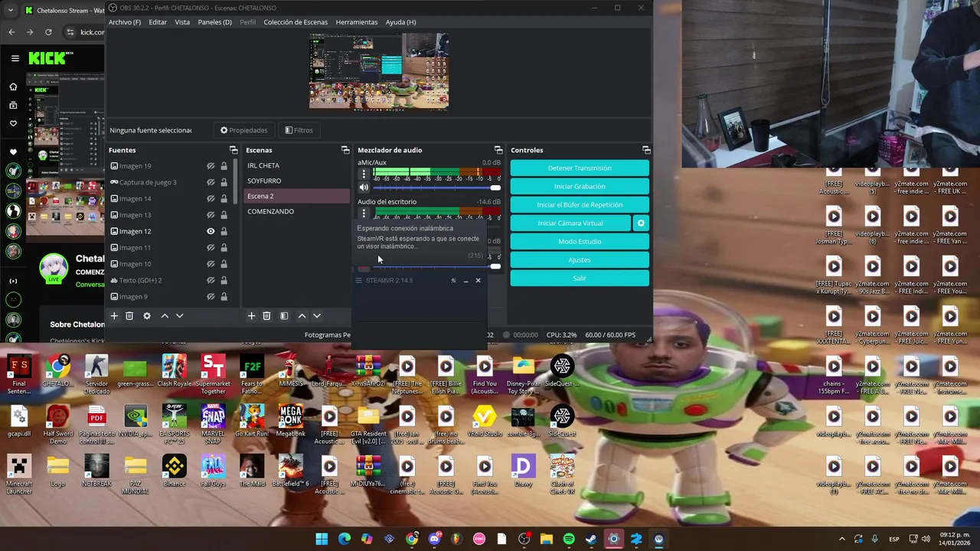Screen dimensions: 980x551
Task: Float the Mezclador de audio dock
Action: point(498,150)
